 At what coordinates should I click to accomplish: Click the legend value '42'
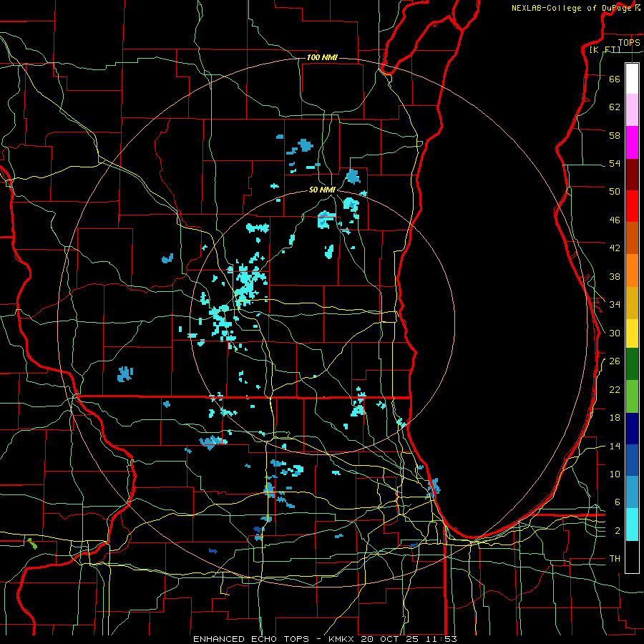615,248
